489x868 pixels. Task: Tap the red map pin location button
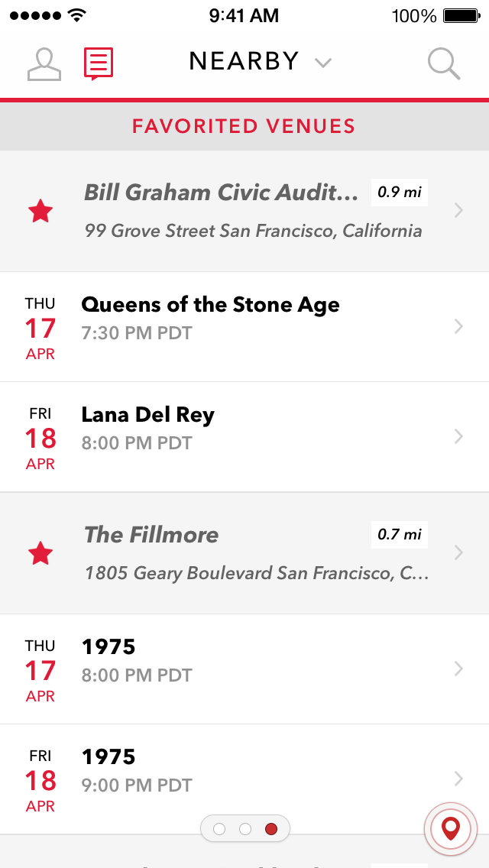450,829
